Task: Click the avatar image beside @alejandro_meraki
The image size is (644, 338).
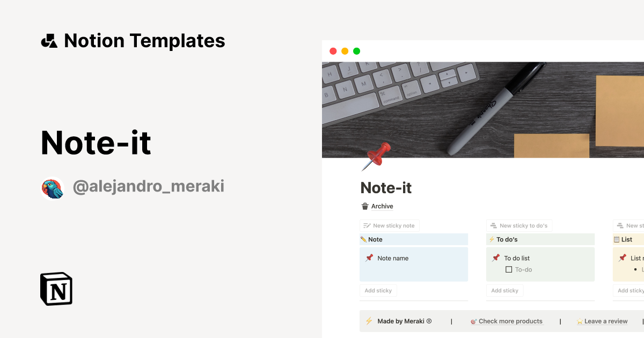Action: point(52,186)
